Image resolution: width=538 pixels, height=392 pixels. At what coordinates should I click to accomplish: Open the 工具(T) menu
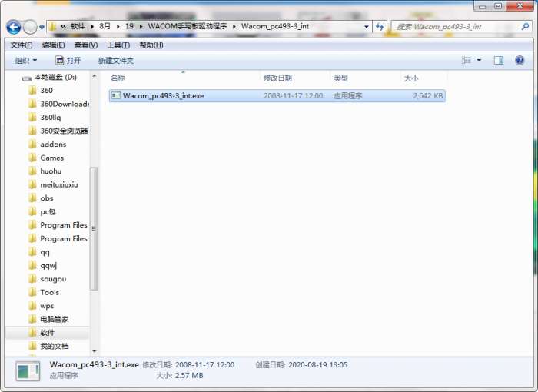118,45
